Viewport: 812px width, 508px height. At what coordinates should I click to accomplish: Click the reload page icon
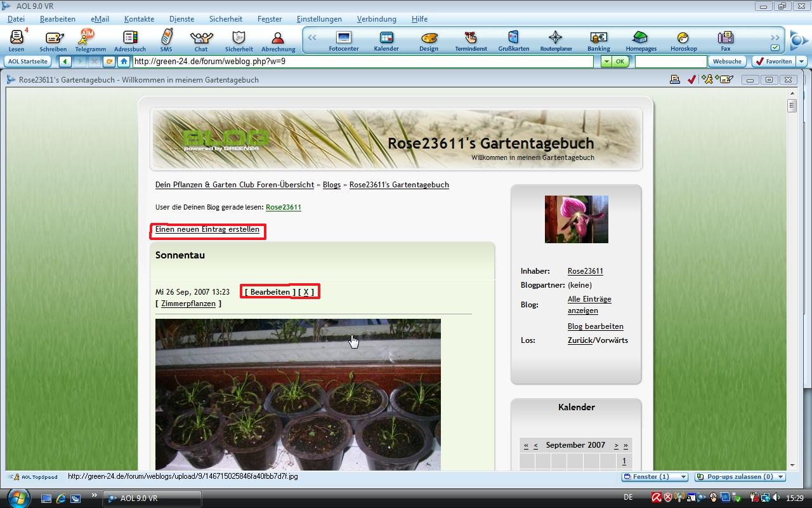click(x=109, y=62)
